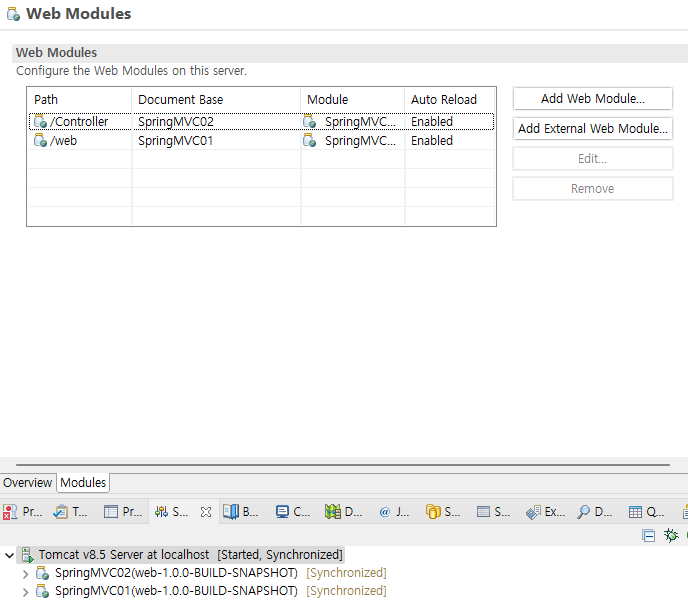Click the web module icon in /web row
Image resolution: width=688 pixels, height=611 pixels.
pos(40,140)
